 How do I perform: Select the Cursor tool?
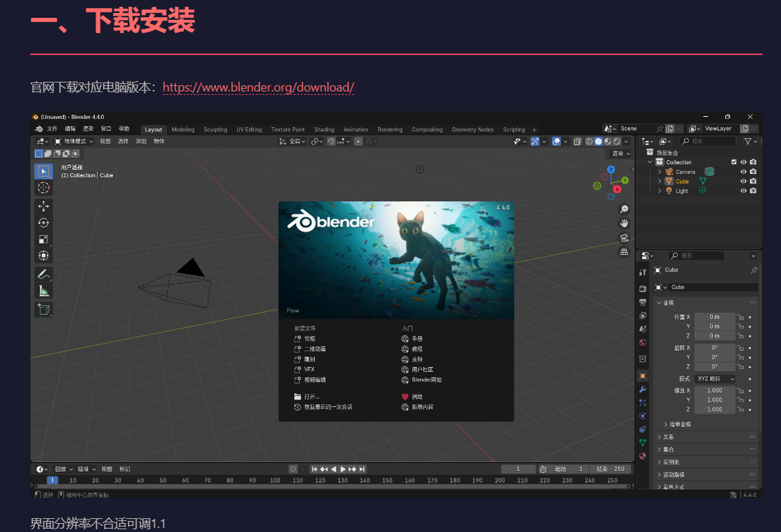[x=43, y=188]
